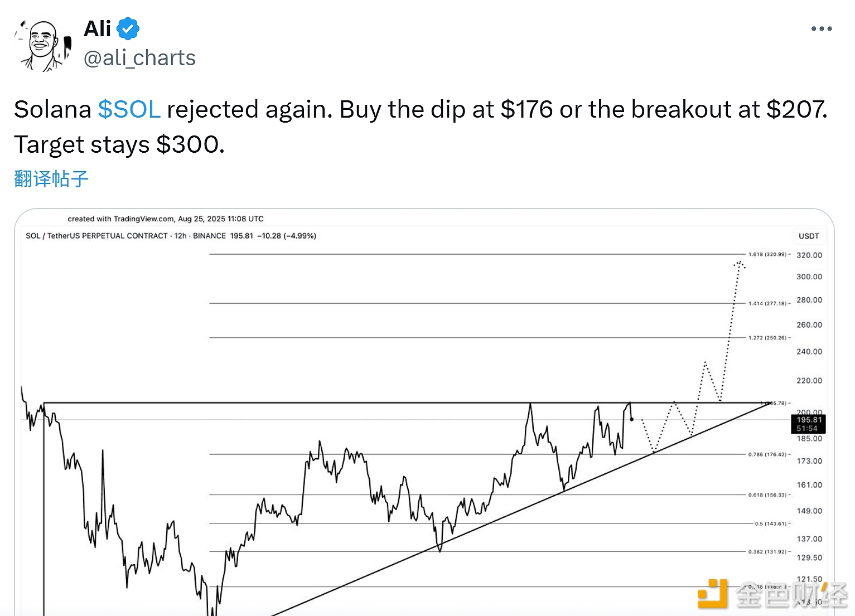Image resolution: width=855 pixels, height=616 pixels.
Task: Click the 翻译帖子 translate post link
Action: [51, 179]
